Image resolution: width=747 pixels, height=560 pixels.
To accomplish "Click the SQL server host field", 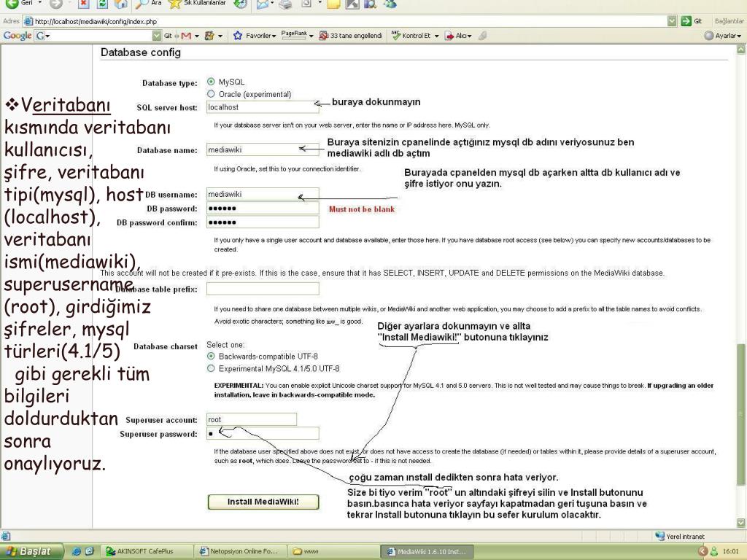I will pos(263,107).
